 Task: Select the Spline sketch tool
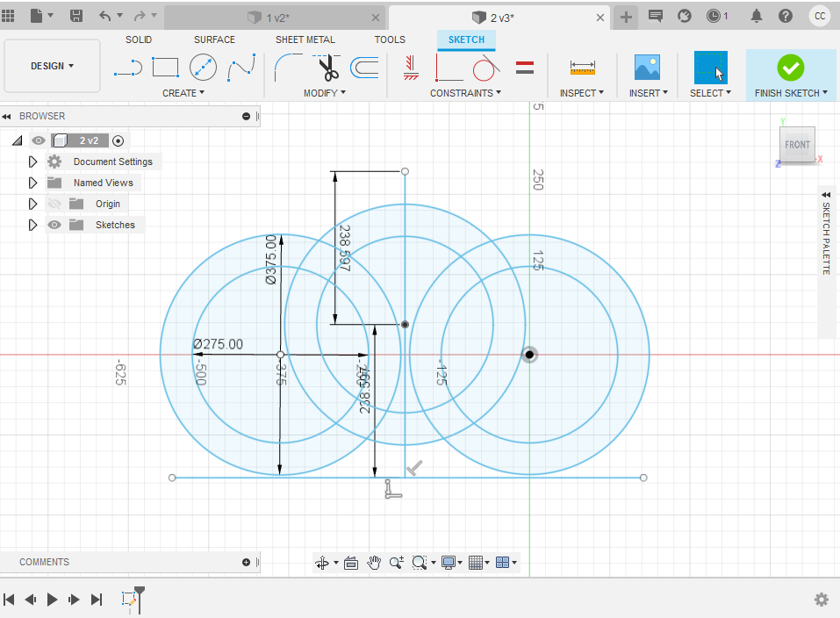click(241, 68)
